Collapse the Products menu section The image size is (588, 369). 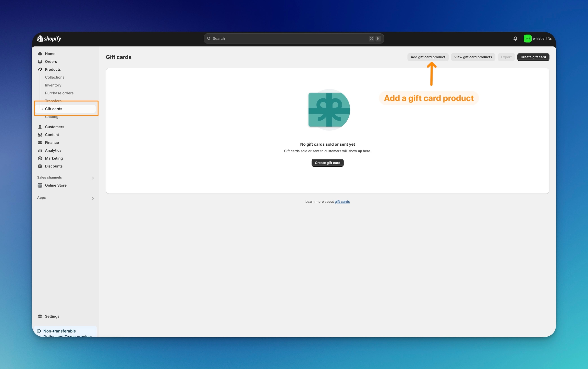coord(53,69)
